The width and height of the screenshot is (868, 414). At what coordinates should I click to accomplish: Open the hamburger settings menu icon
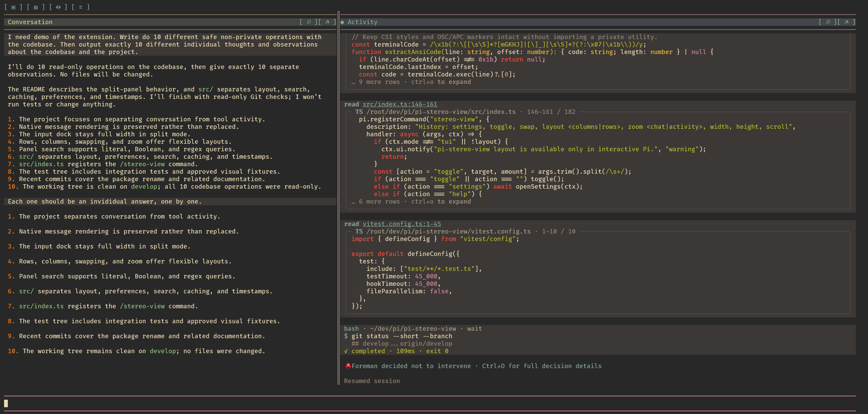(80, 7)
